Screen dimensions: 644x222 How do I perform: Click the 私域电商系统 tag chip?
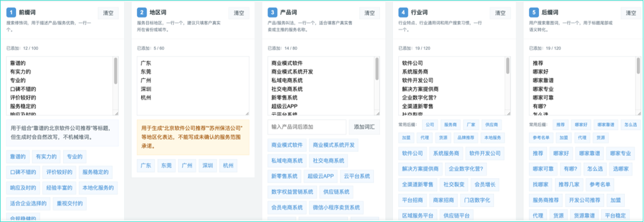point(287,161)
